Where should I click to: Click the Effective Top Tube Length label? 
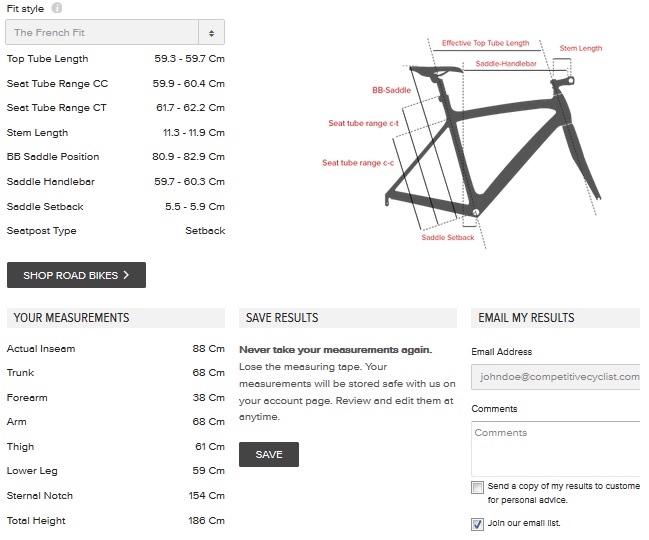point(485,43)
